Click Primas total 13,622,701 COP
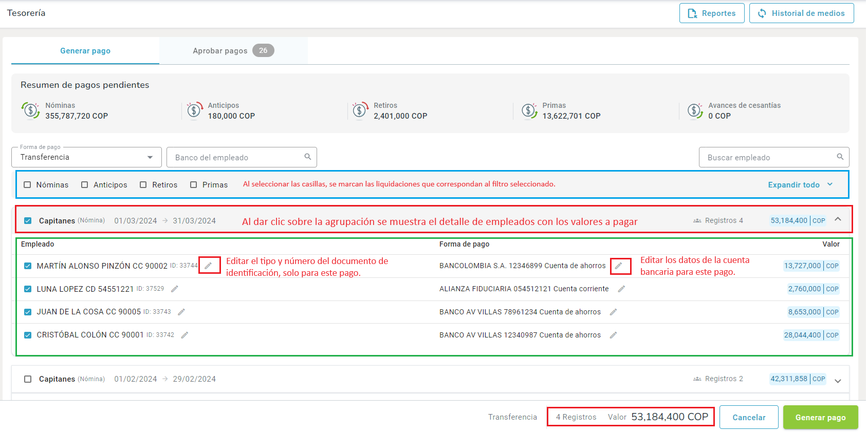 (571, 116)
